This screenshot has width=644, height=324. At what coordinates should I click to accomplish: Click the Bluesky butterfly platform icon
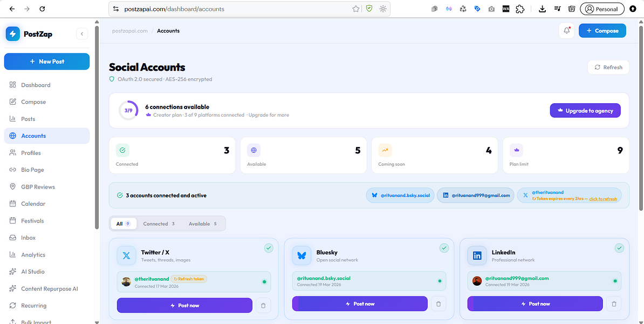pos(302,256)
